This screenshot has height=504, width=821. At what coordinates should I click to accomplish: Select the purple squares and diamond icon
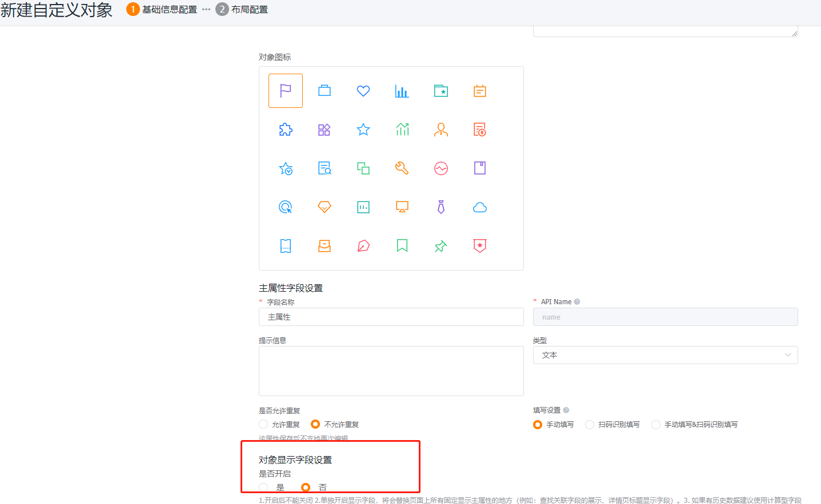click(x=325, y=130)
